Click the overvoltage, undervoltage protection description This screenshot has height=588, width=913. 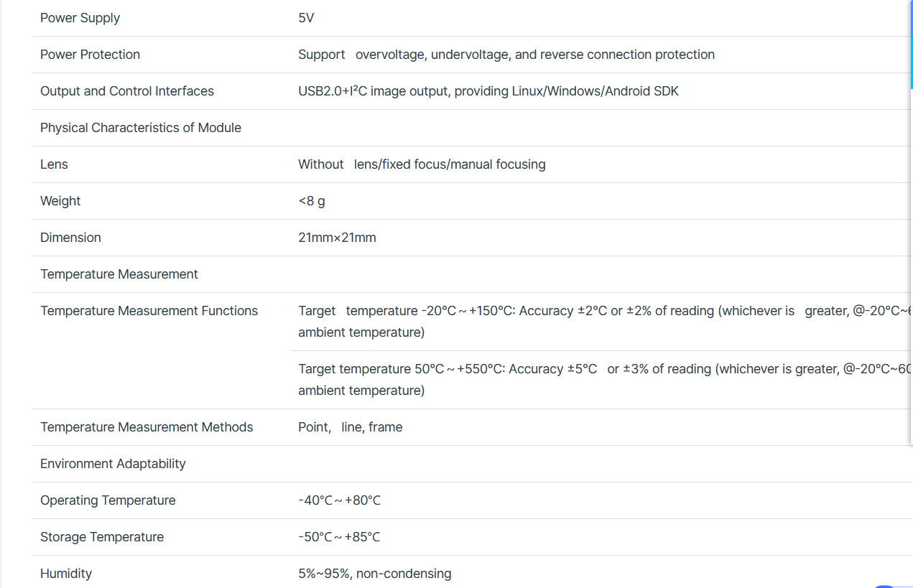pos(506,55)
